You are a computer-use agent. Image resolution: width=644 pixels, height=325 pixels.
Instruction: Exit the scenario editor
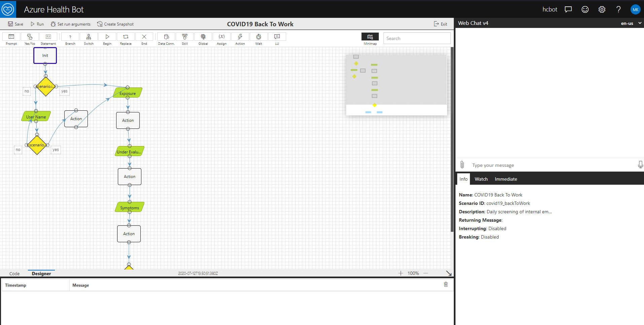[440, 24]
